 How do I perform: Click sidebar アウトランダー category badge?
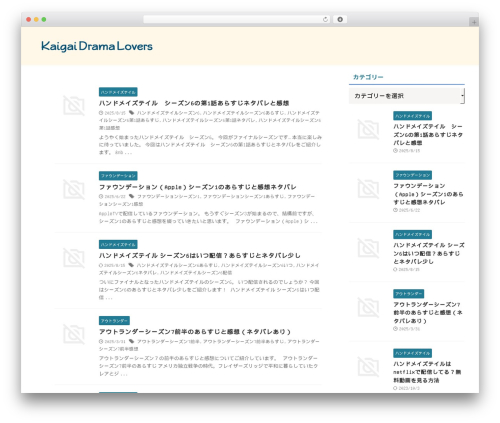coord(408,294)
